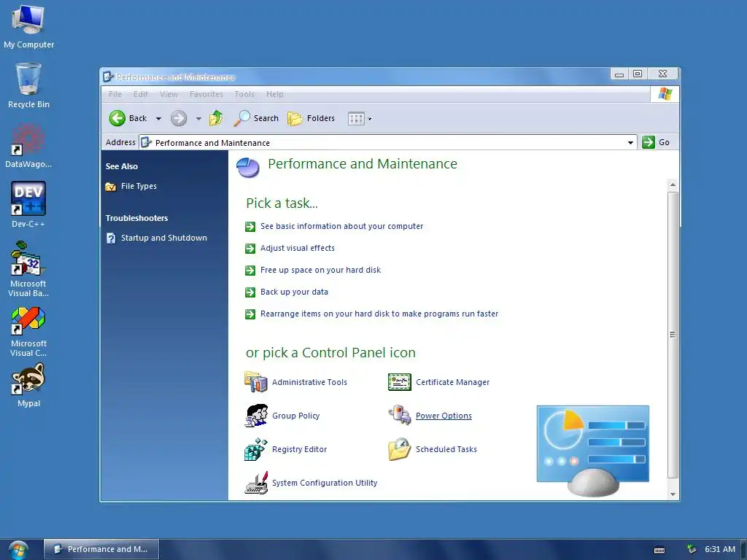Open the Help menu
This screenshot has height=560, width=747.
pos(275,94)
